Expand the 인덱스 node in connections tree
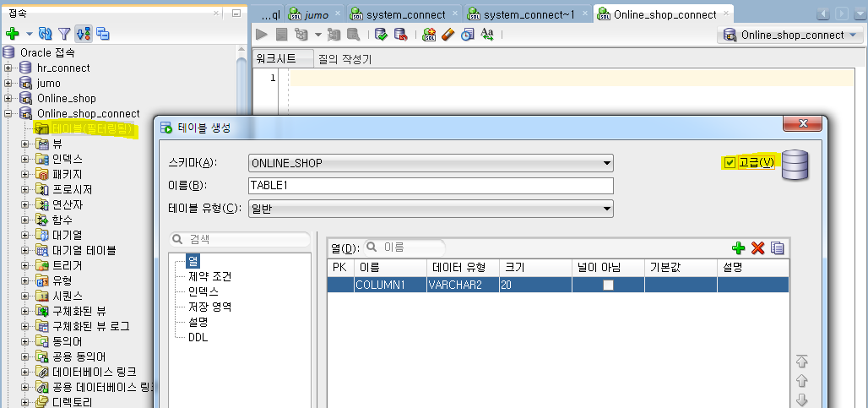 point(25,160)
